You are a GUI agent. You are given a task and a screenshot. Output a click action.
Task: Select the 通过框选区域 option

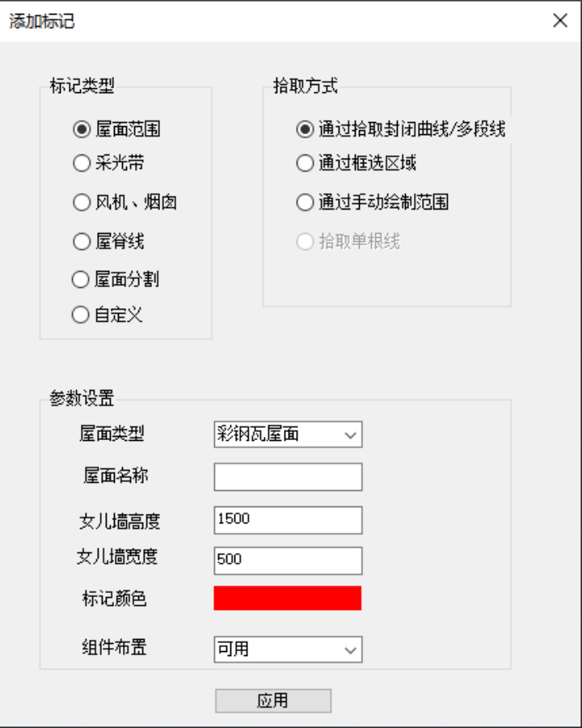tap(305, 163)
